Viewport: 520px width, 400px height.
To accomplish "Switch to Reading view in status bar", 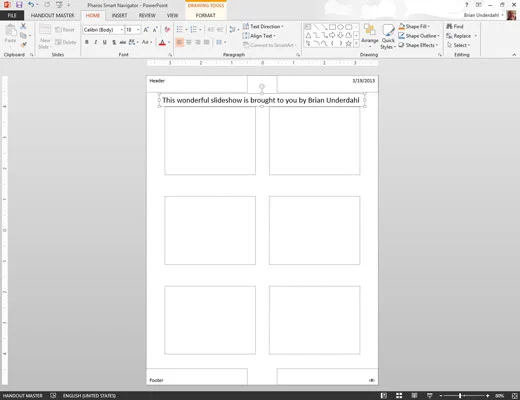I will coord(414,396).
